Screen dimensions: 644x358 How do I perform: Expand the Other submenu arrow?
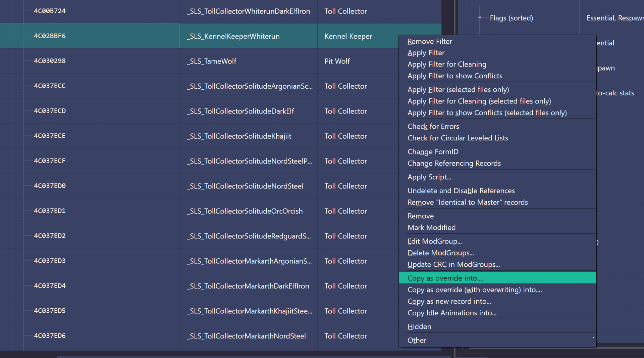click(593, 338)
